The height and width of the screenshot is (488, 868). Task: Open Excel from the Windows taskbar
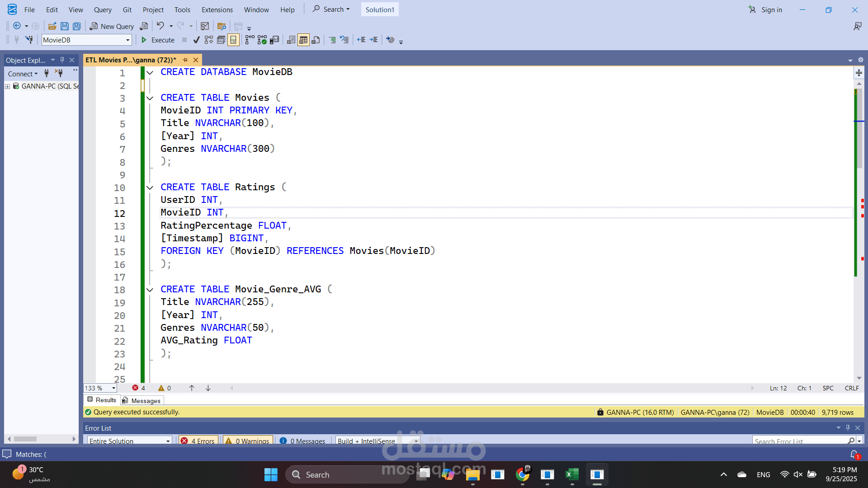tap(572, 474)
